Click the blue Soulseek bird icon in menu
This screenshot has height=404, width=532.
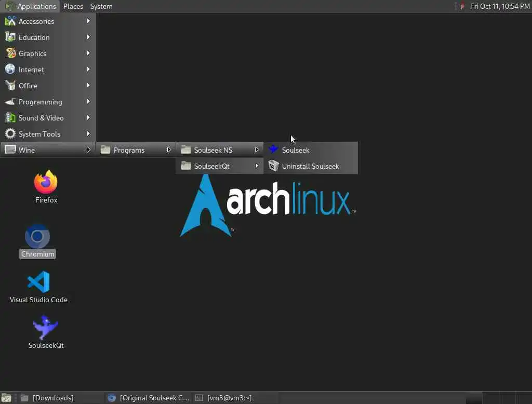click(x=273, y=149)
